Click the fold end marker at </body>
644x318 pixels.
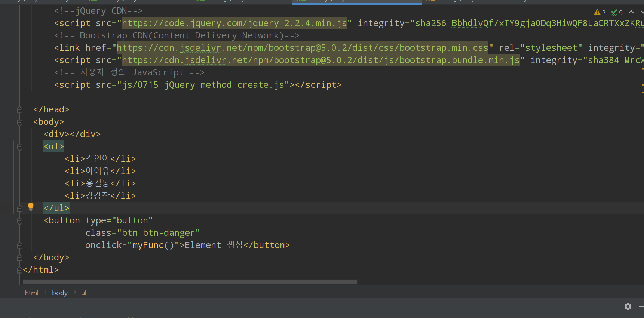pos(20,257)
